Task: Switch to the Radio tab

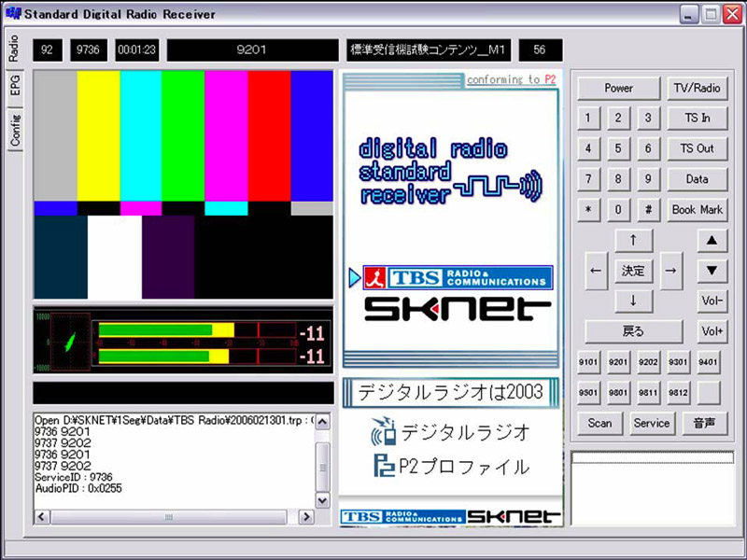Action: (x=14, y=49)
